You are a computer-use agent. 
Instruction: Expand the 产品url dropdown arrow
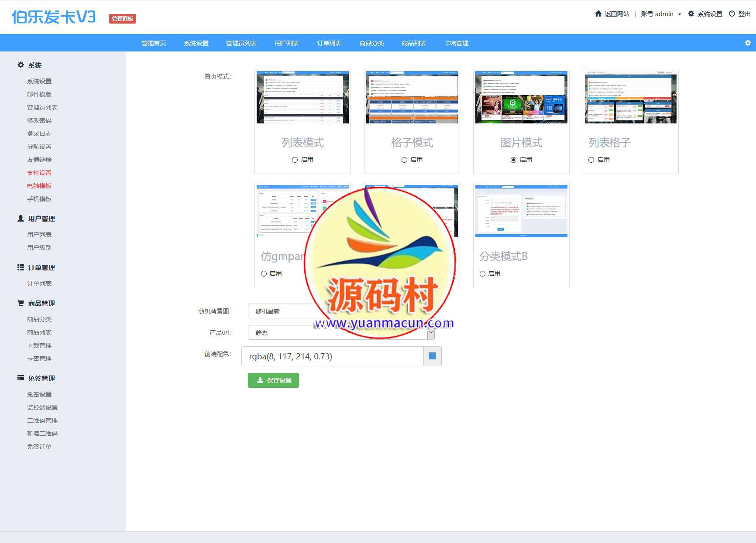(x=430, y=333)
